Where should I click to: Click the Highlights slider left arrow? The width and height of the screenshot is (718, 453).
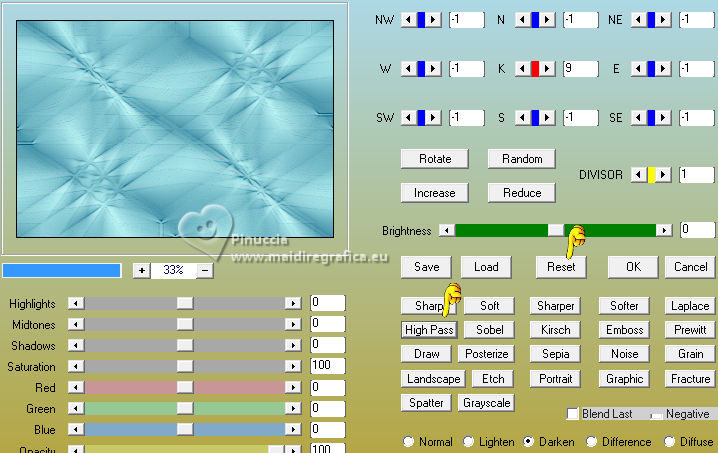(x=76, y=303)
